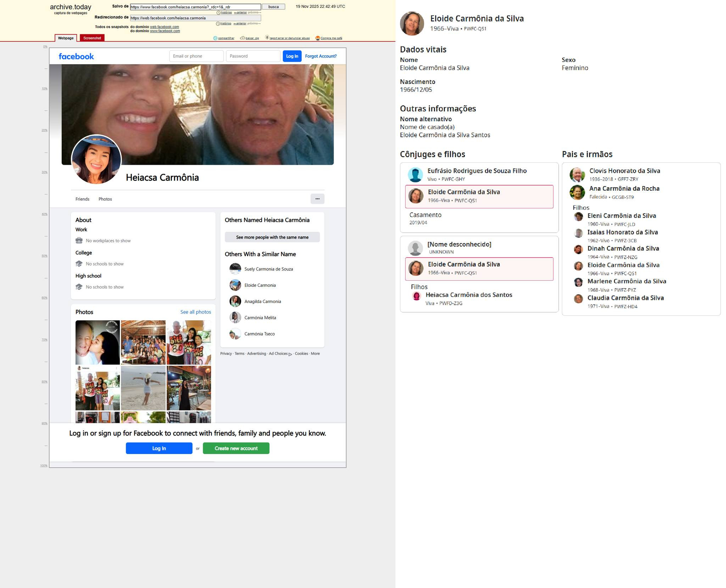Select the Webpage tab
This screenshot has width=726, height=588.
[x=66, y=38]
